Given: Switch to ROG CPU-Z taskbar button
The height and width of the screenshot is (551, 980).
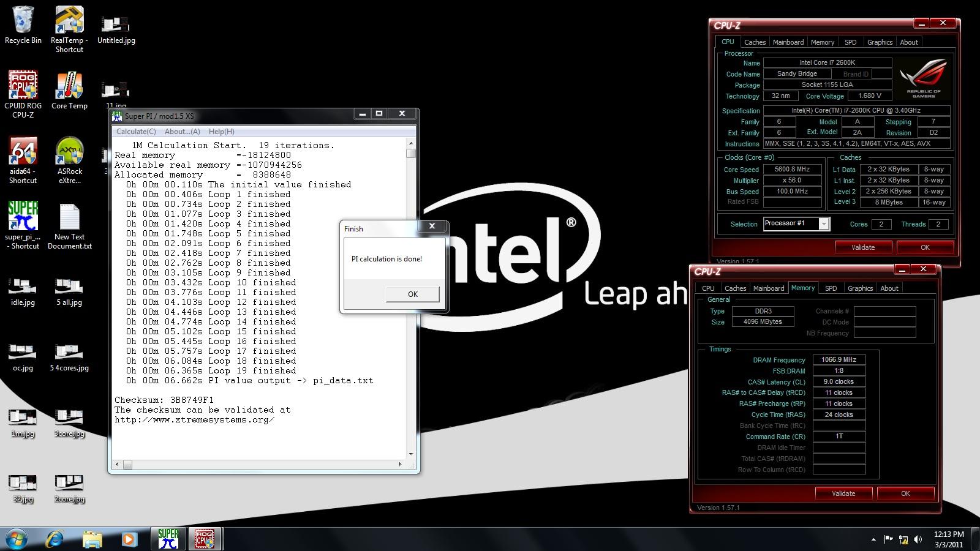Looking at the screenshot, I should pyautogui.click(x=205, y=539).
